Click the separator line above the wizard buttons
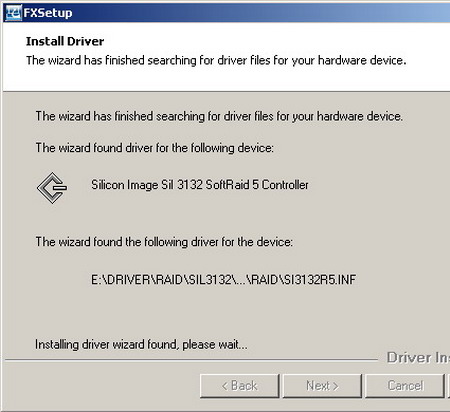Image resolution: width=450 pixels, height=412 pixels. [191, 360]
